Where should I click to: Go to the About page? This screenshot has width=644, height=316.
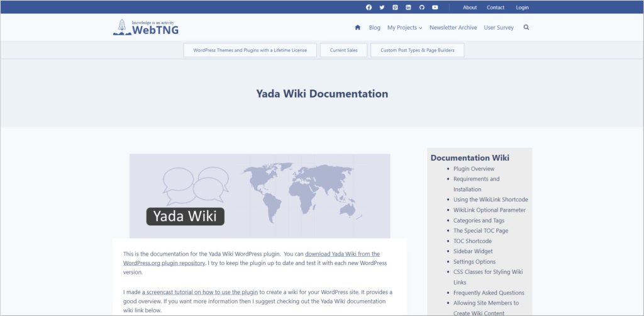(470, 8)
